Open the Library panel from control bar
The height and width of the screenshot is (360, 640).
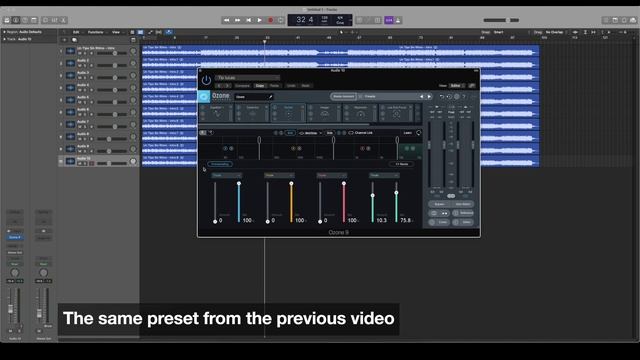[7, 20]
